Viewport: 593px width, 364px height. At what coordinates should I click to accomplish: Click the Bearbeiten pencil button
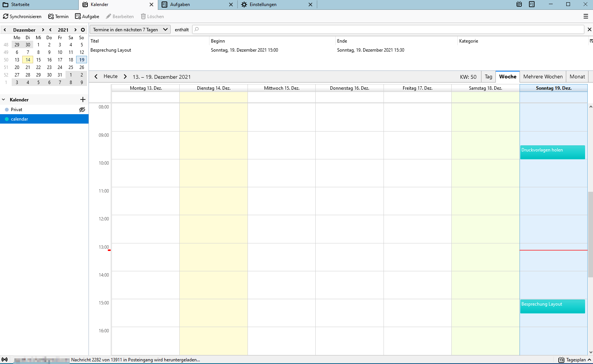coord(120,17)
